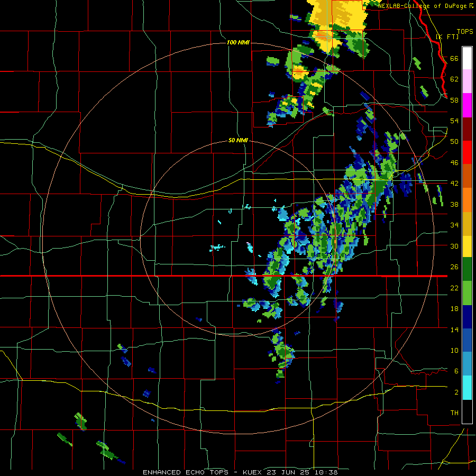Click the 50 legend value
Screen dimensions: 476x476
454,141
